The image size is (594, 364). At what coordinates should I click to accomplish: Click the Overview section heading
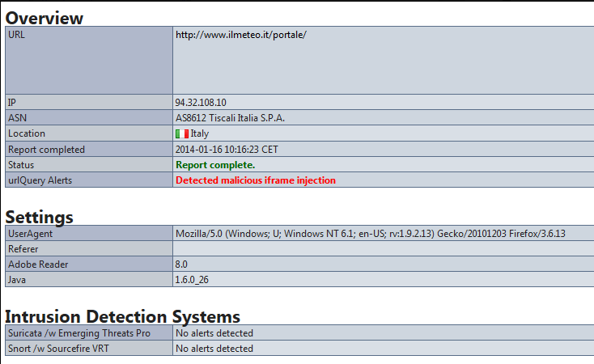(x=45, y=17)
